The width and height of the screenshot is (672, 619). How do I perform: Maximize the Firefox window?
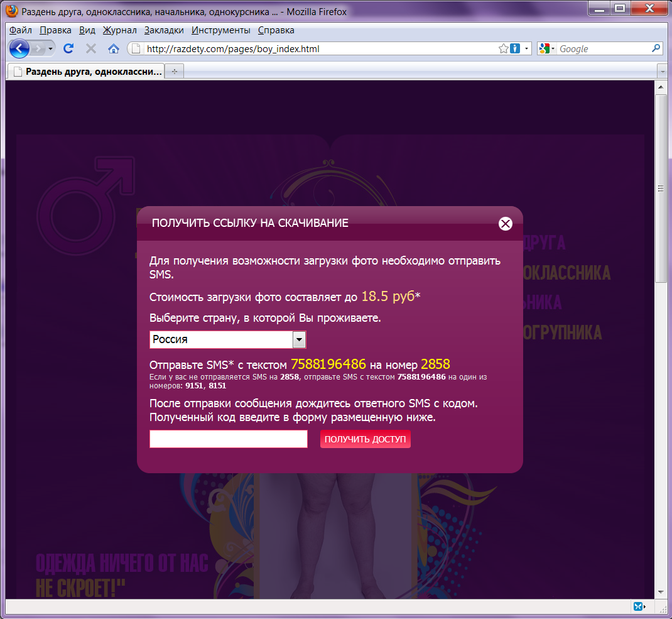click(x=620, y=8)
